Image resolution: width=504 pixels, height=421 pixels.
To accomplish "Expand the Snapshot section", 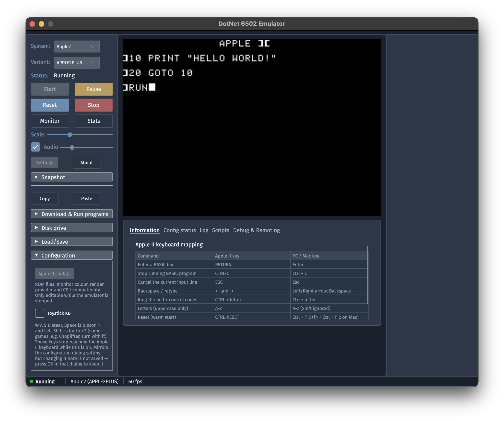I will tap(72, 177).
